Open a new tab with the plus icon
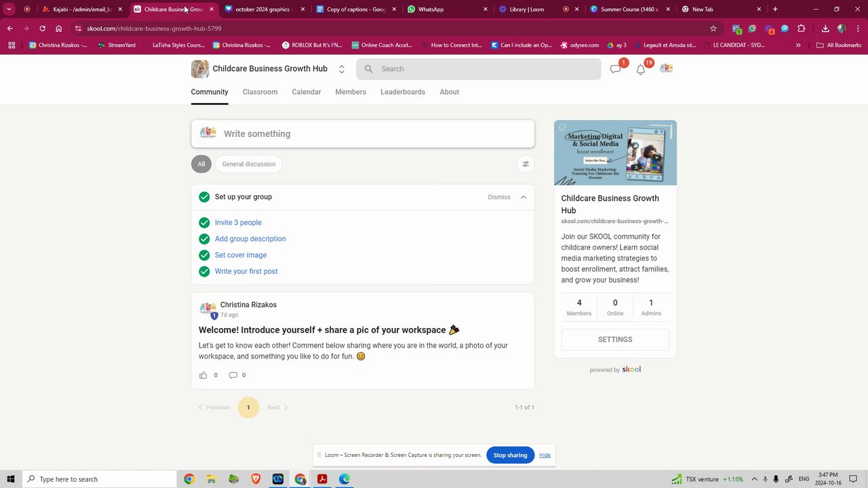868x488 pixels. pos(775,9)
